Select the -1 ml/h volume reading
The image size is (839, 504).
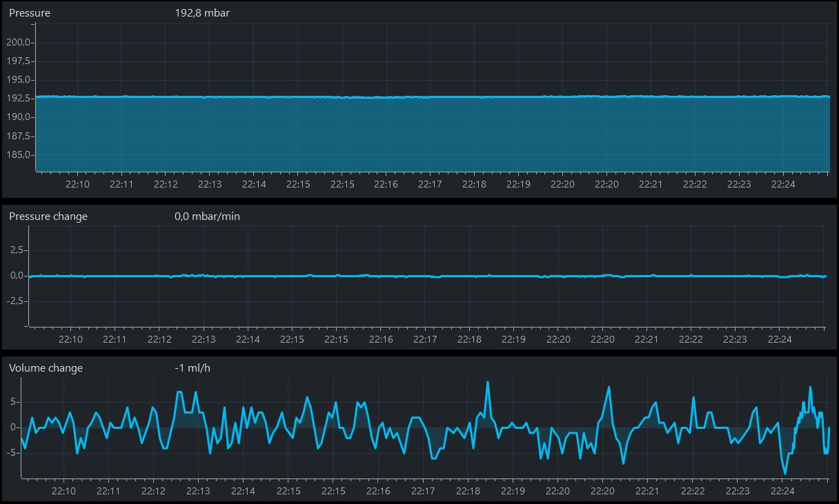click(193, 368)
